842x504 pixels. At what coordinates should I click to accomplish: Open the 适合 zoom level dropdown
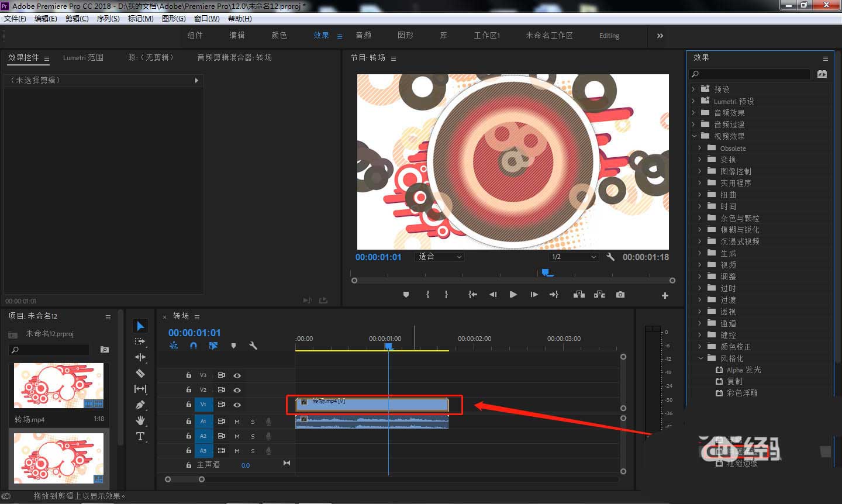pos(440,257)
